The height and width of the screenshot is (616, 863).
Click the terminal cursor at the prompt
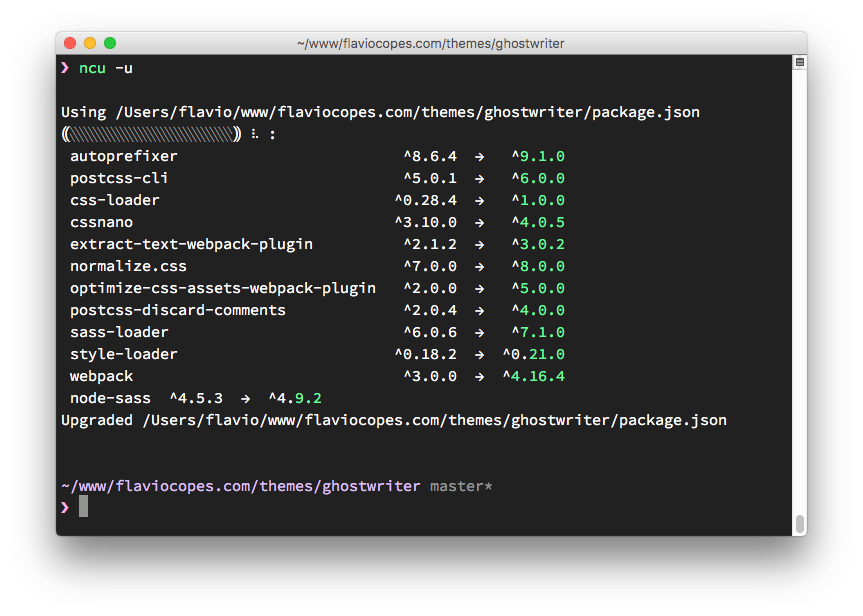click(x=83, y=506)
